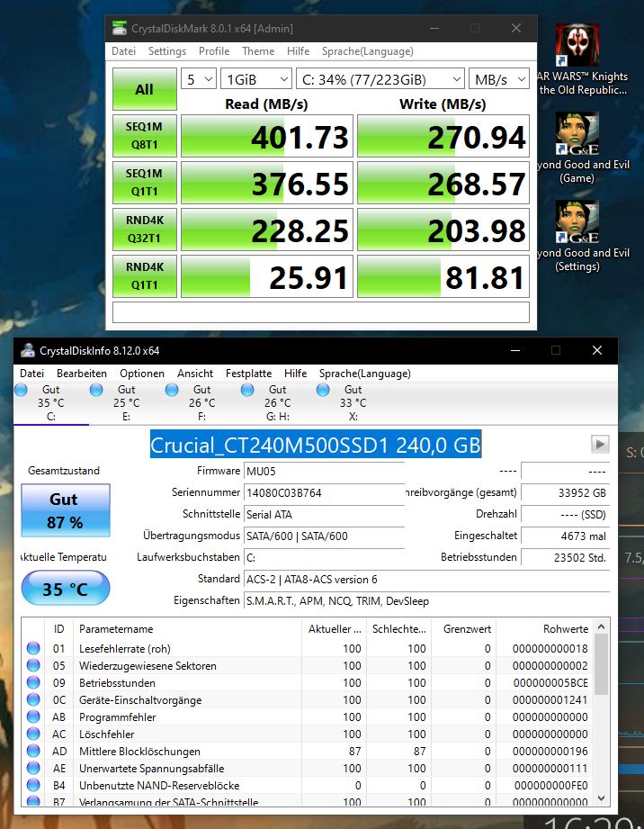
Task: Click the Seriennummer field 14080C03B764
Action: (x=324, y=492)
